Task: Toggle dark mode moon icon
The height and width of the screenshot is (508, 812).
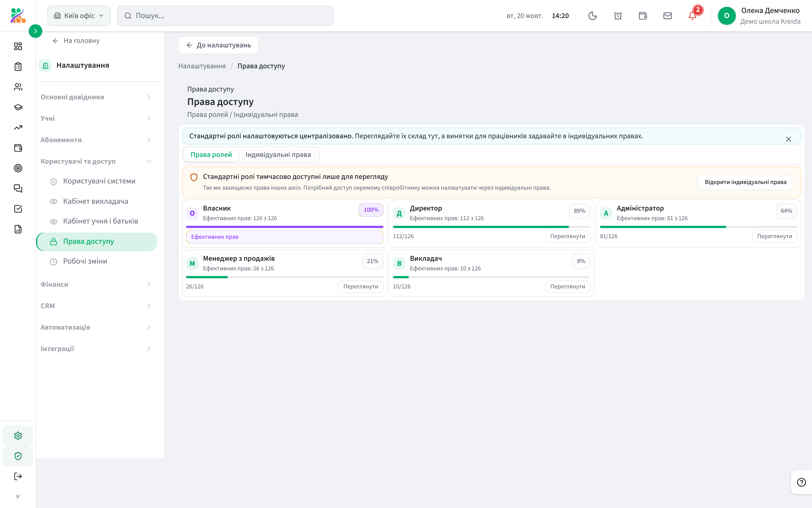Action: 593,16
